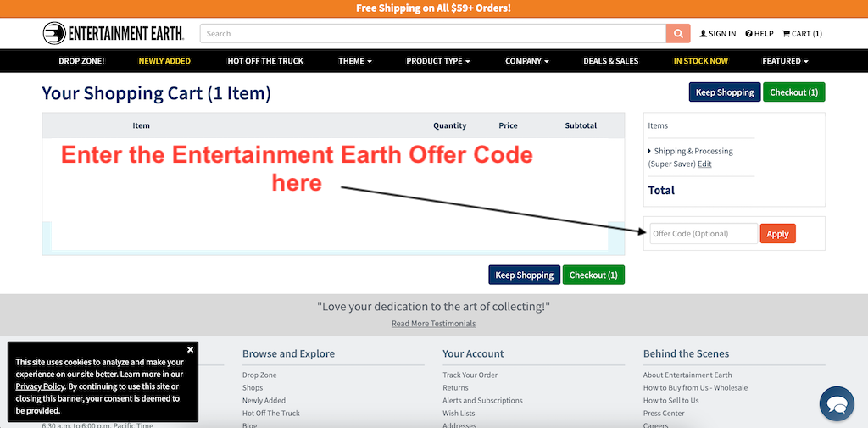Screen dimensions: 868x428
Task: Expand the COMPANY dropdown menu
Action: pyautogui.click(x=527, y=61)
